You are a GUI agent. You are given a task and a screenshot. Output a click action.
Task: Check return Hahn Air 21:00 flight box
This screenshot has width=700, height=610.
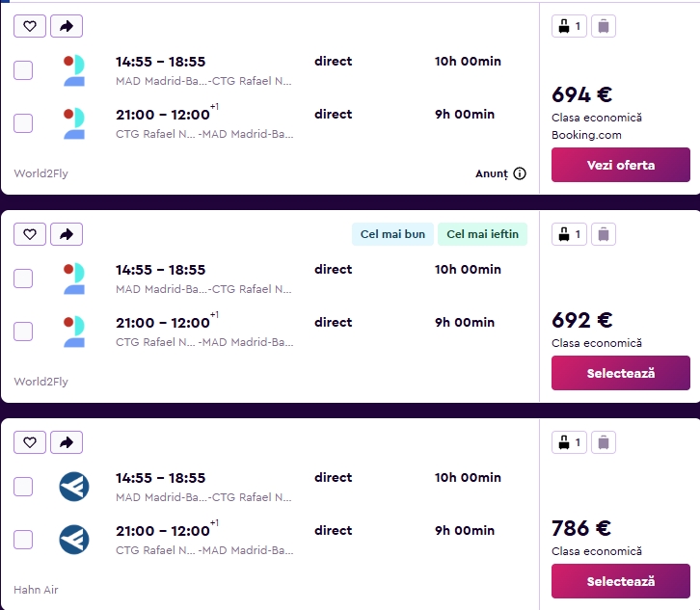(23, 540)
